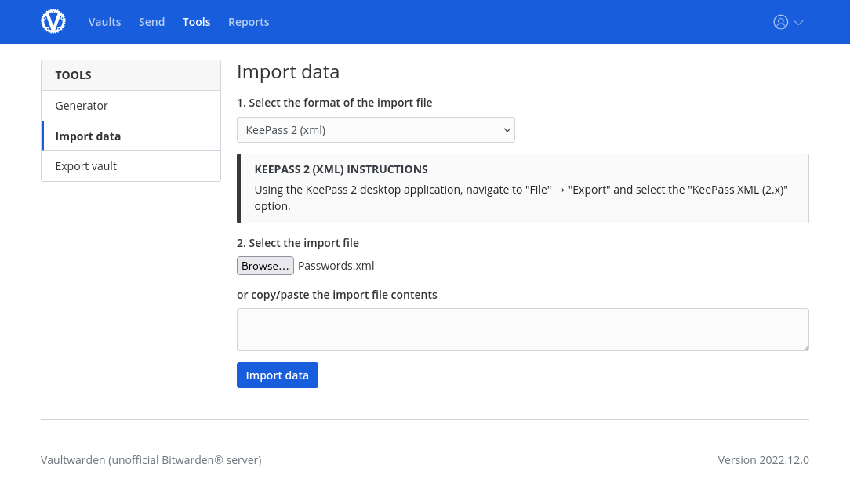Image resolution: width=850 pixels, height=504 pixels.
Task: Click 'or copy/paste the import file contents' label
Action: [337, 295]
